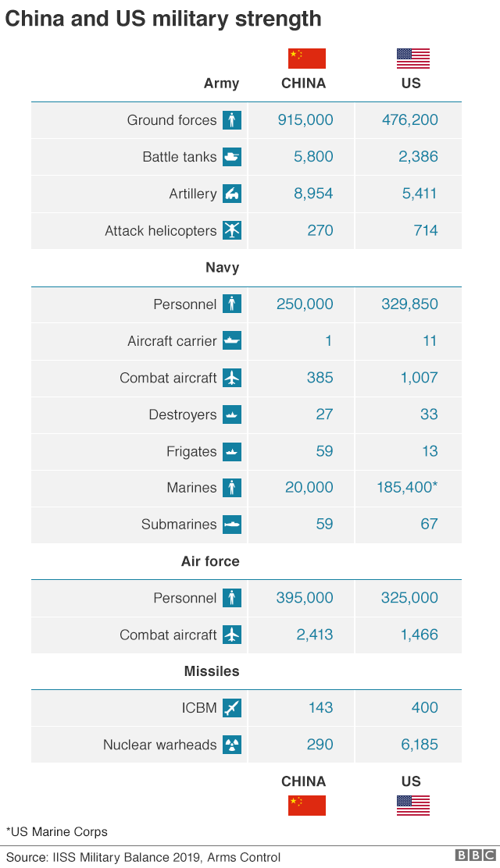Click the Navy Combat aircraft plane icon

[232, 378]
